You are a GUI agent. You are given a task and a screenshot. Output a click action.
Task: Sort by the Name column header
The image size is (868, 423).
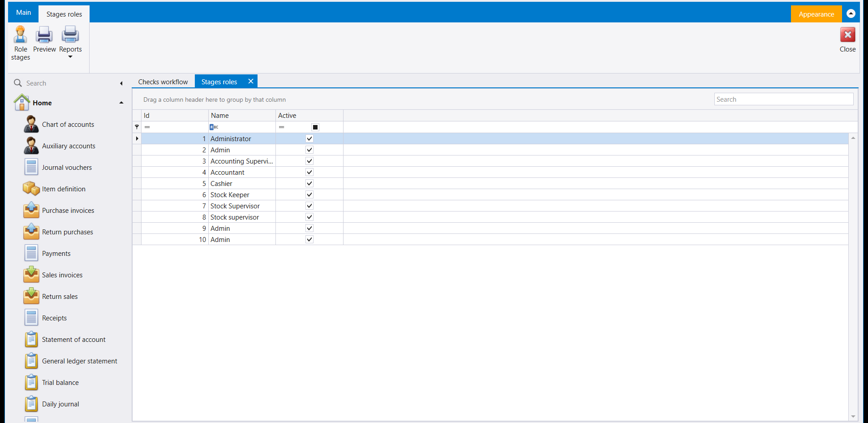tap(242, 116)
